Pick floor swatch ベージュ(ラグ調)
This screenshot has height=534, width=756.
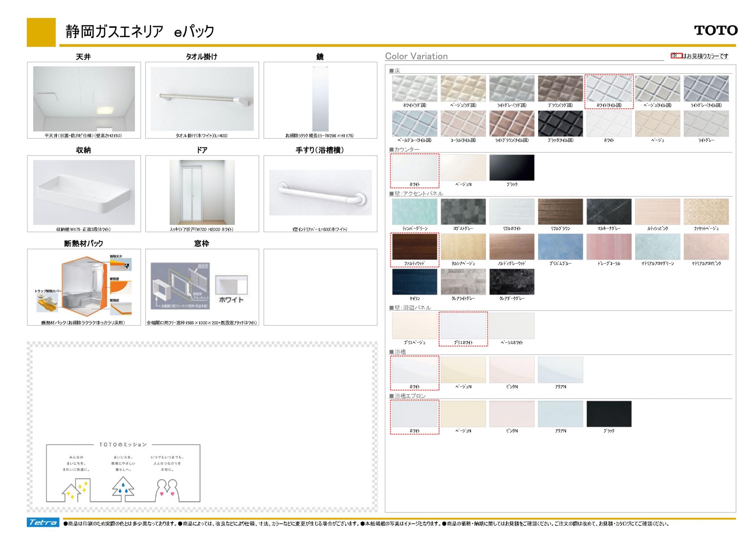pyautogui.click(x=463, y=89)
